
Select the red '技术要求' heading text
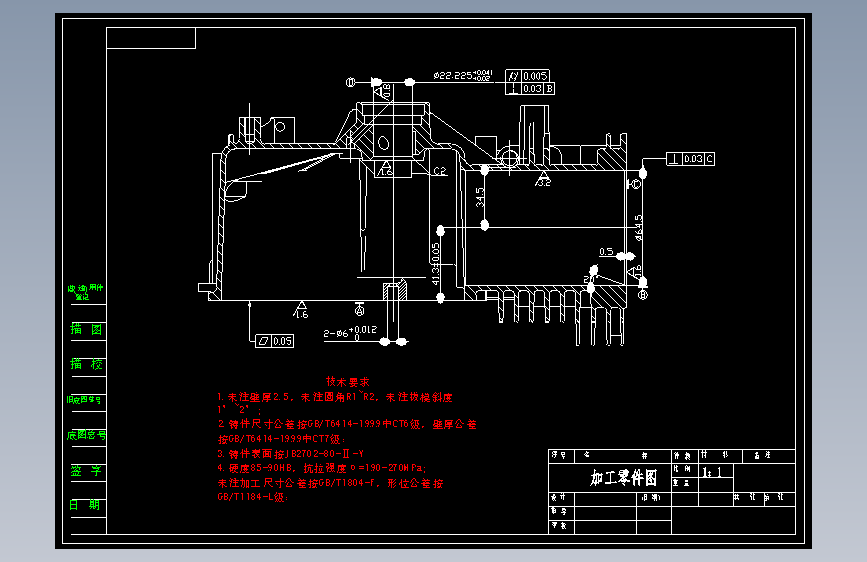(347, 381)
